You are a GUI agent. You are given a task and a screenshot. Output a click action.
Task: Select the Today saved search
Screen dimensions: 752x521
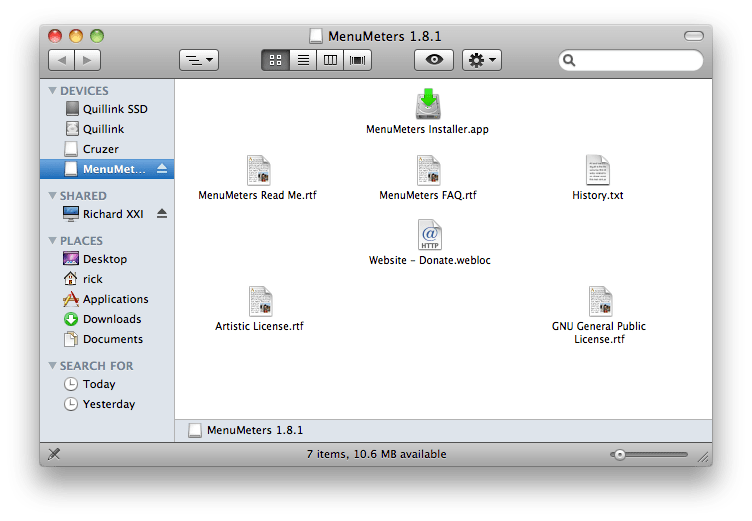107,384
